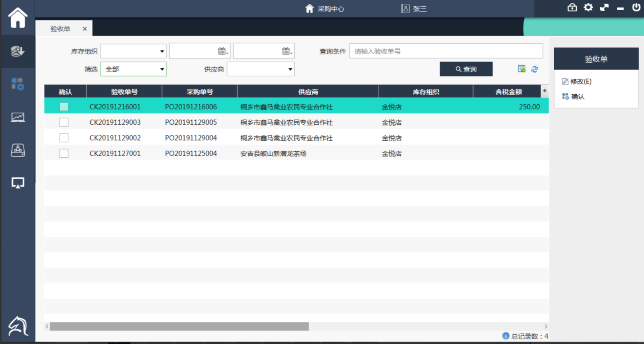Check the box for CK20191216001
Screen dimensions: 644x344
[64, 107]
